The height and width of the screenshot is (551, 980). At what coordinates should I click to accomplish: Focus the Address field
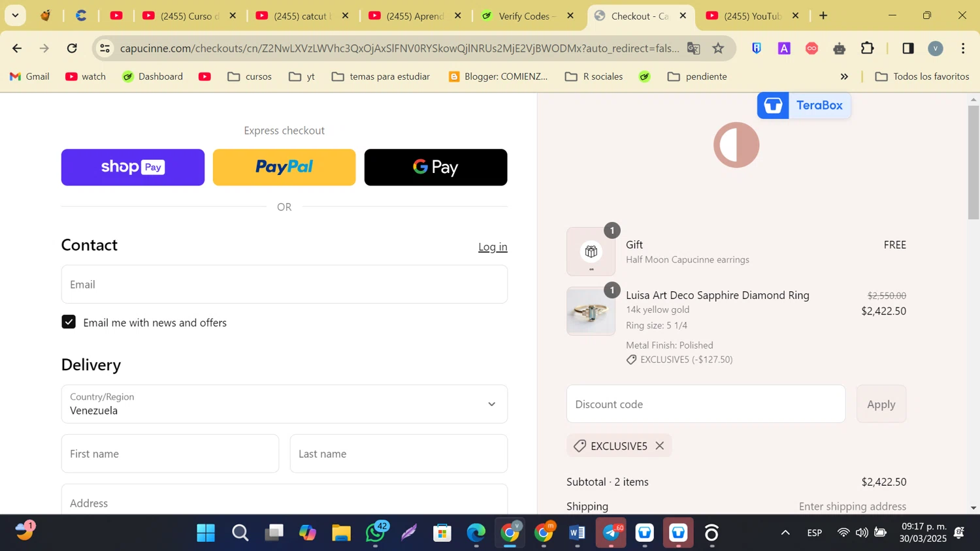click(x=284, y=499)
